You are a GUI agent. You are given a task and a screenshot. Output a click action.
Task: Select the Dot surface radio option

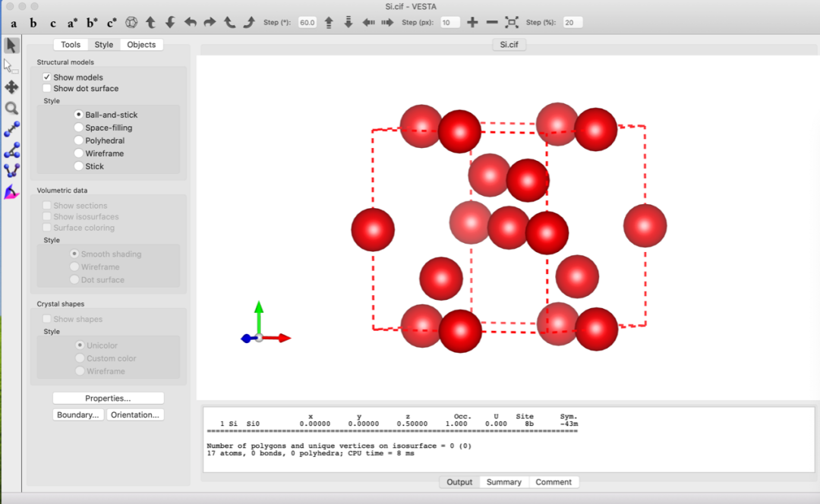click(x=74, y=280)
